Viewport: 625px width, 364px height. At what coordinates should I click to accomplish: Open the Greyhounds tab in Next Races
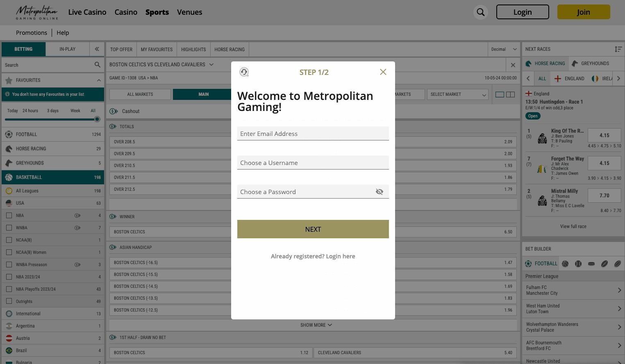pyautogui.click(x=590, y=63)
